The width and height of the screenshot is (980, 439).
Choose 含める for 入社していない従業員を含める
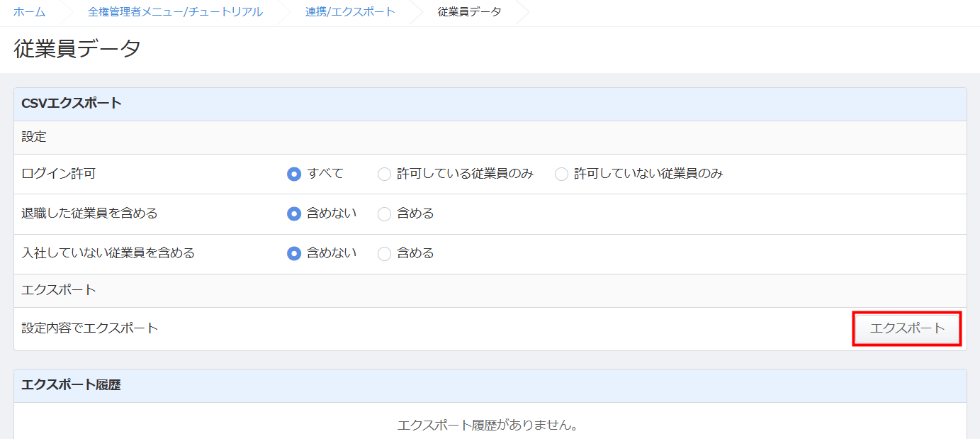pos(384,253)
